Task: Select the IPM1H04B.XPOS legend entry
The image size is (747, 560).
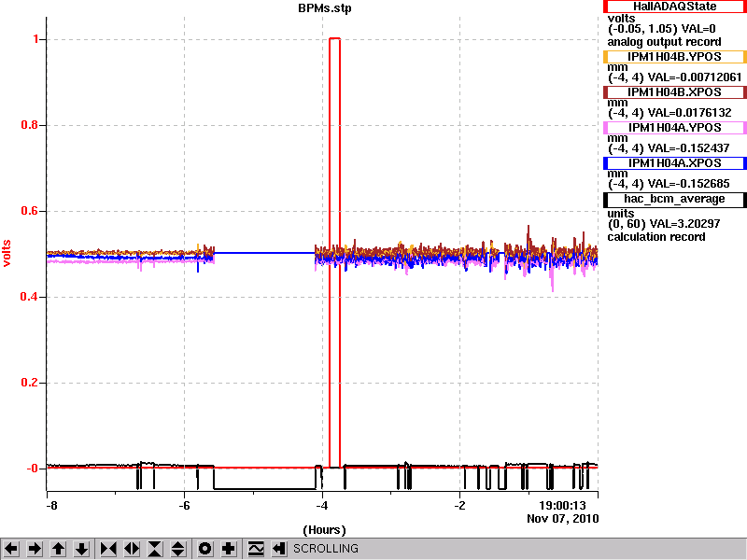Action: click(674, 91)
